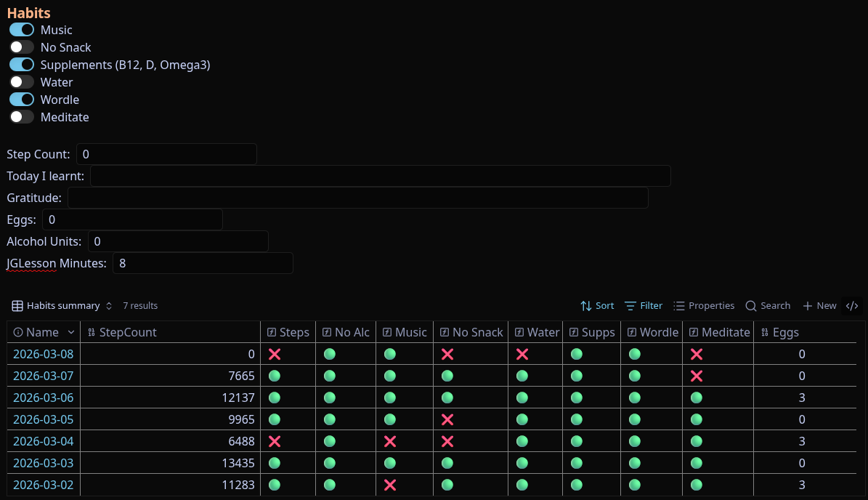Click the Name column info icon
Image resolution: width=868 pixels, height=500 pixels.
pyautogui.click(x=18, y=332)
